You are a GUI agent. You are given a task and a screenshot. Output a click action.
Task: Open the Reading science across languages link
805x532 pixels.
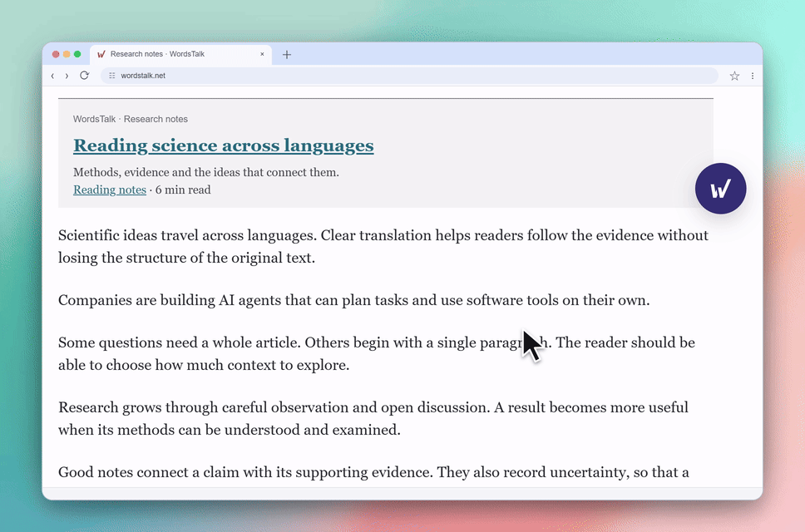point(224,145)
